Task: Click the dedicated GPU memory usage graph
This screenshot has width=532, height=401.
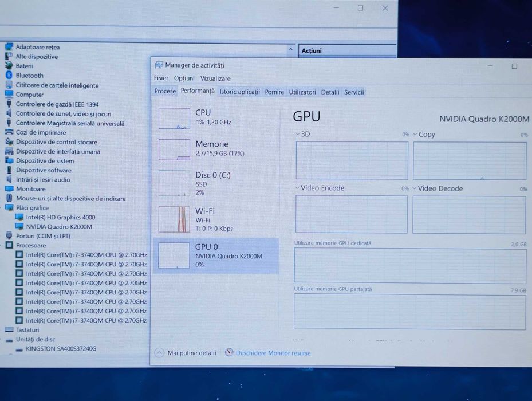Action: pos(410,265)
